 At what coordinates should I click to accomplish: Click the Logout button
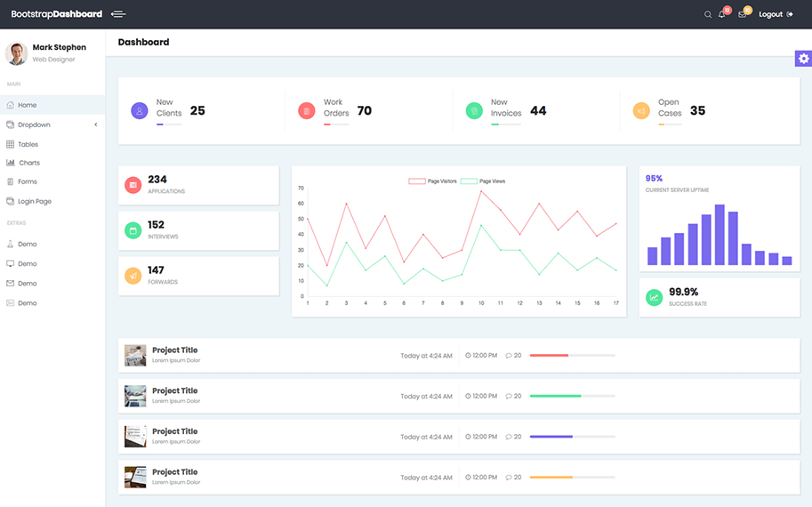[x=775, y=14]
